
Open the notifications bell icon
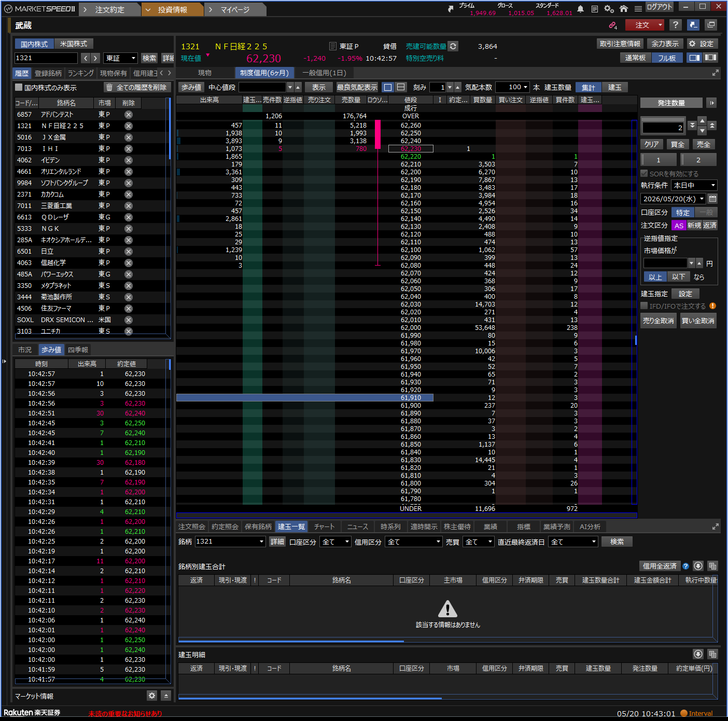pyautogui.click(x=581, y=9)
